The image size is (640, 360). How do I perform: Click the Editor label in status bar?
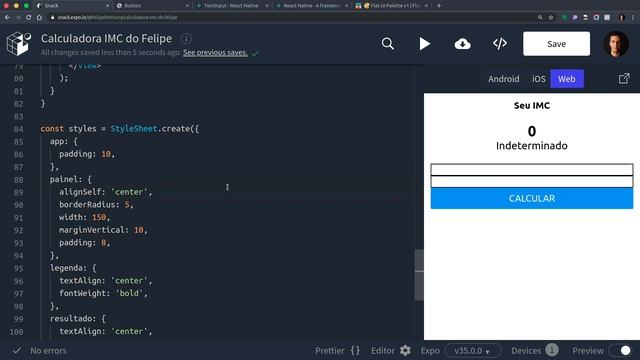point(383,351)
